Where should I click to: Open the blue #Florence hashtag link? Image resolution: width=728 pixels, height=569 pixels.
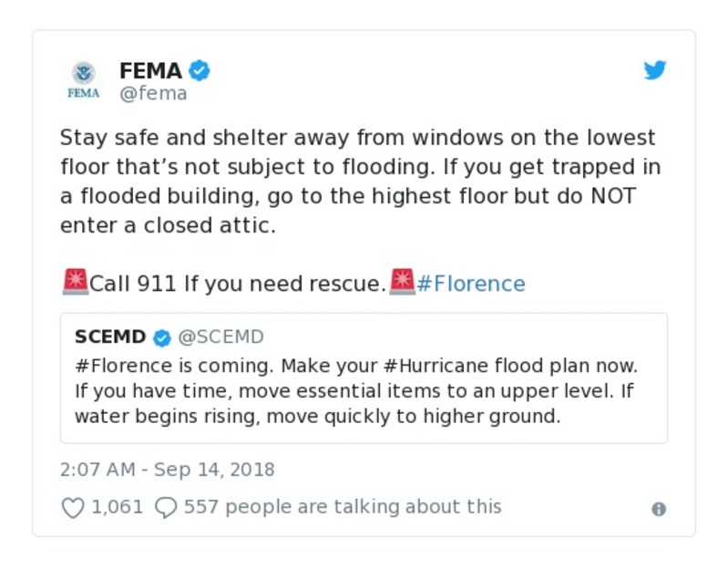(x=470, y=284)
